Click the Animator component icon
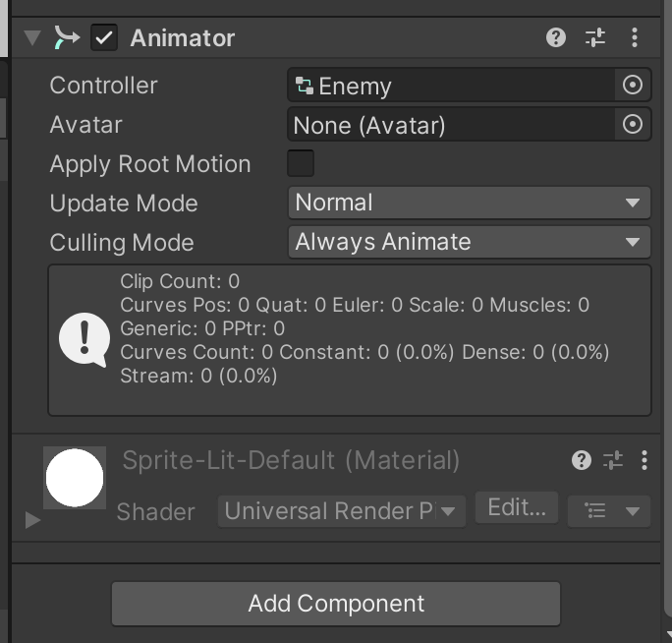 pyautogui.click(x=66, y=38)
